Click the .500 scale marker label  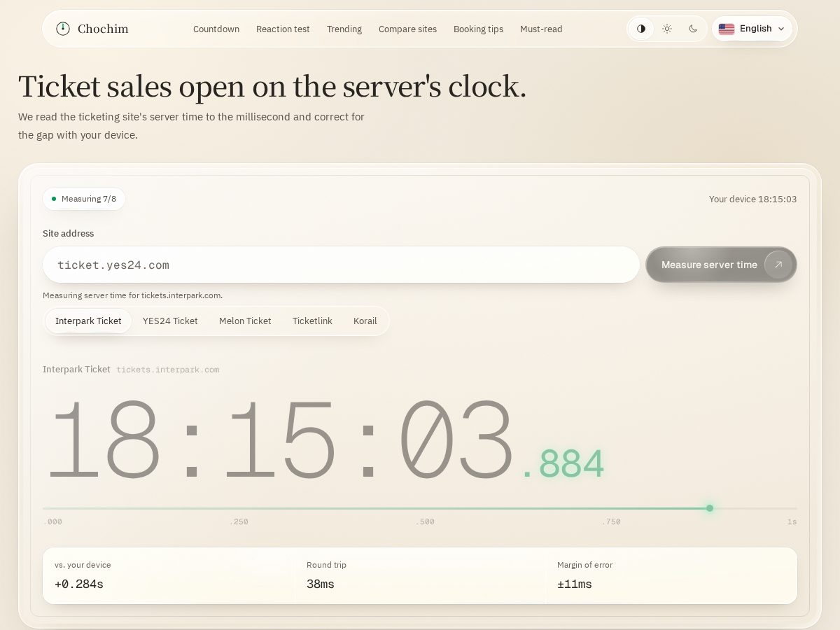[x=425, y=521]
